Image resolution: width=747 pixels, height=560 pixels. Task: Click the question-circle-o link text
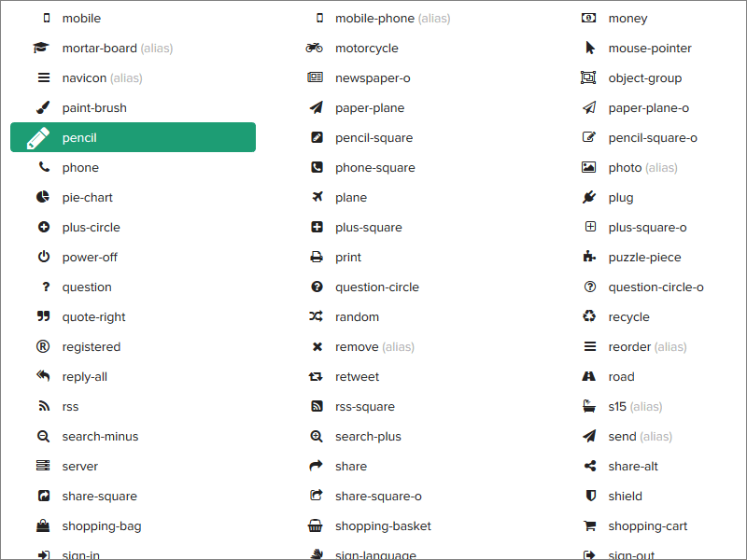[655, 287]
